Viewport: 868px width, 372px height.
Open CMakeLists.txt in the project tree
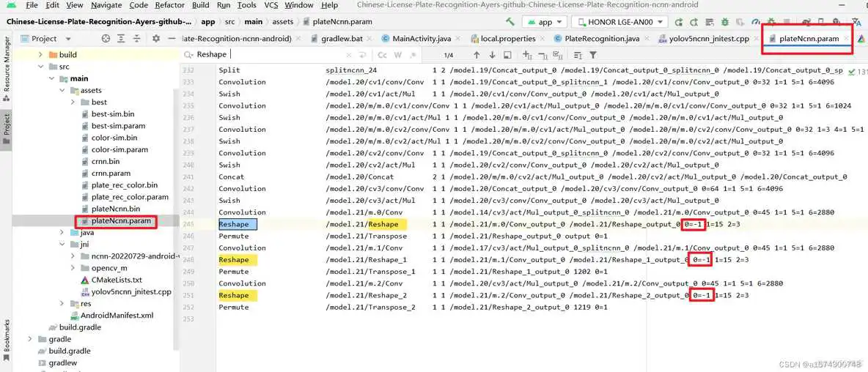pyautogui.click(x=116, y=280)
